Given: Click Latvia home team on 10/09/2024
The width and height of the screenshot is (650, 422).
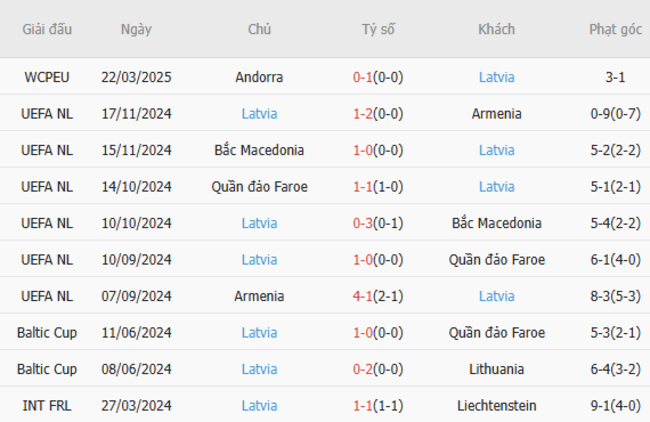Looking at the screenshot, I should coord(259,260).
